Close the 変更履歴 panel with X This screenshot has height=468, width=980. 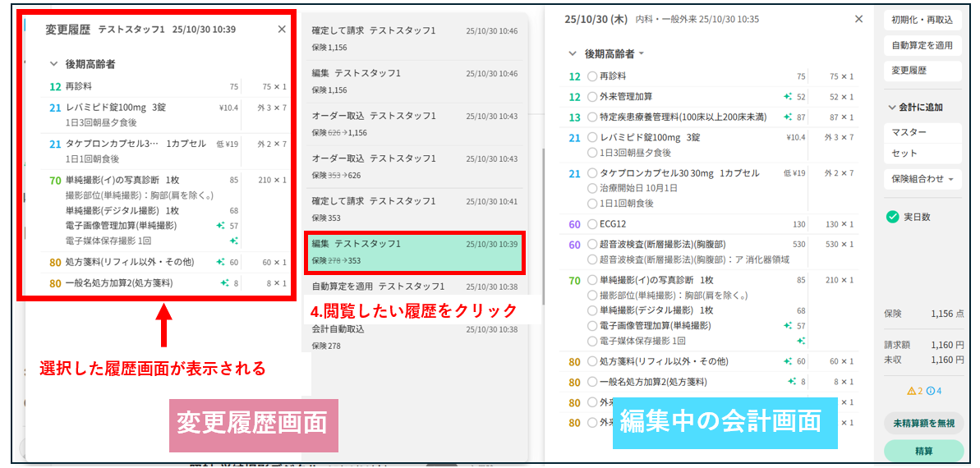click(x=282, y=29)
